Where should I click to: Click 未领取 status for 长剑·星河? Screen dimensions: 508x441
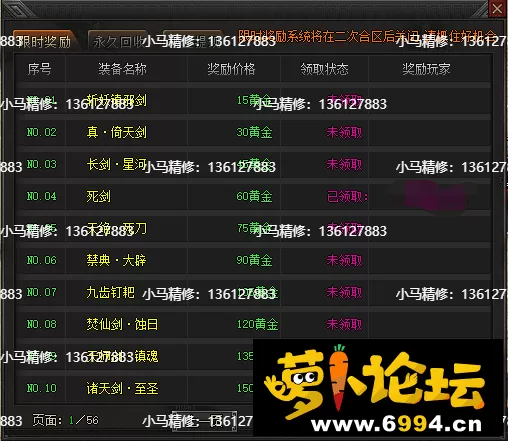pyautogui.click(x=344, y=164)
